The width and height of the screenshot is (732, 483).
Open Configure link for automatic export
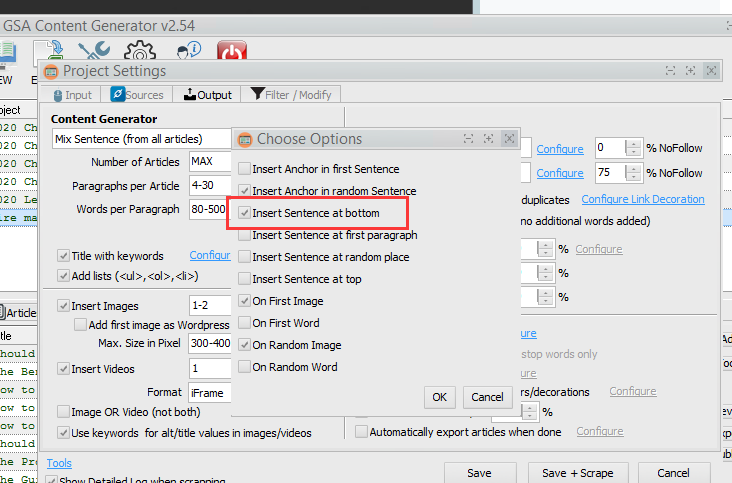[600, 431]
